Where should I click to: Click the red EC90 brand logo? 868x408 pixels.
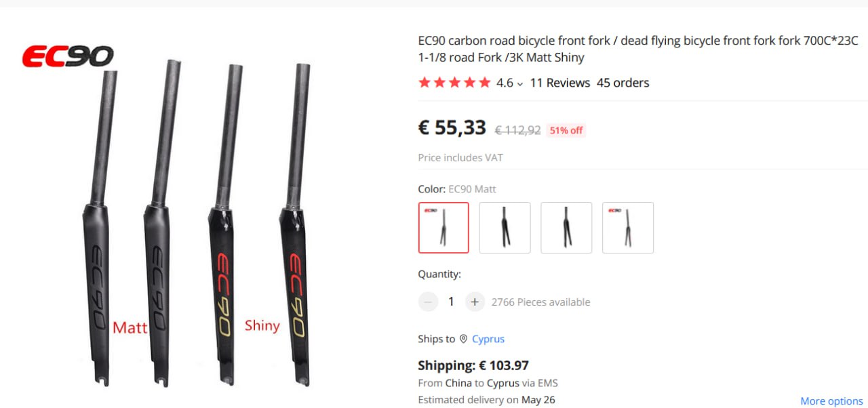(68, 57)
